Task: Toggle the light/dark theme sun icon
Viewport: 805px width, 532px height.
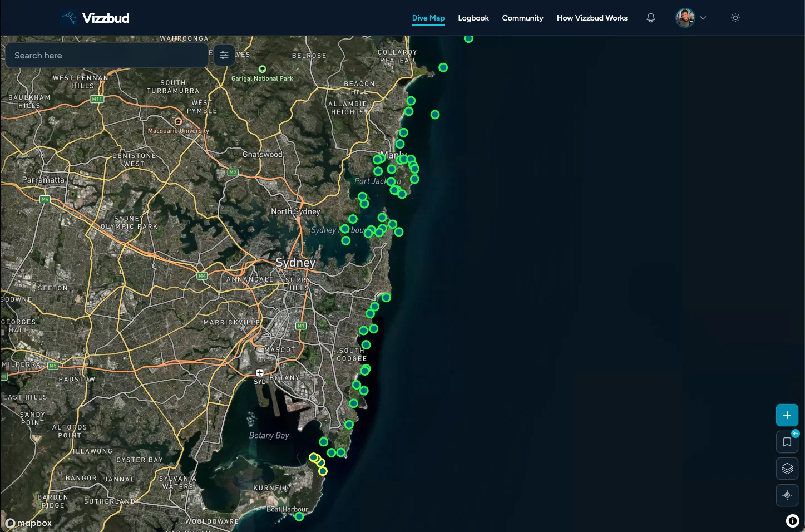Action: click(x=735, y=18)
